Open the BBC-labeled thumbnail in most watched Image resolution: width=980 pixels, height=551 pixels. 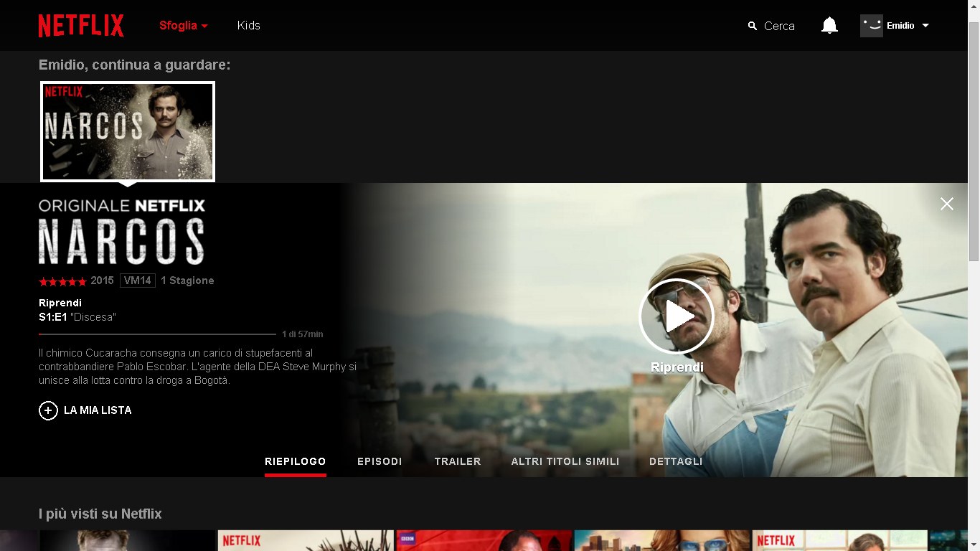[x=484, y=540]
